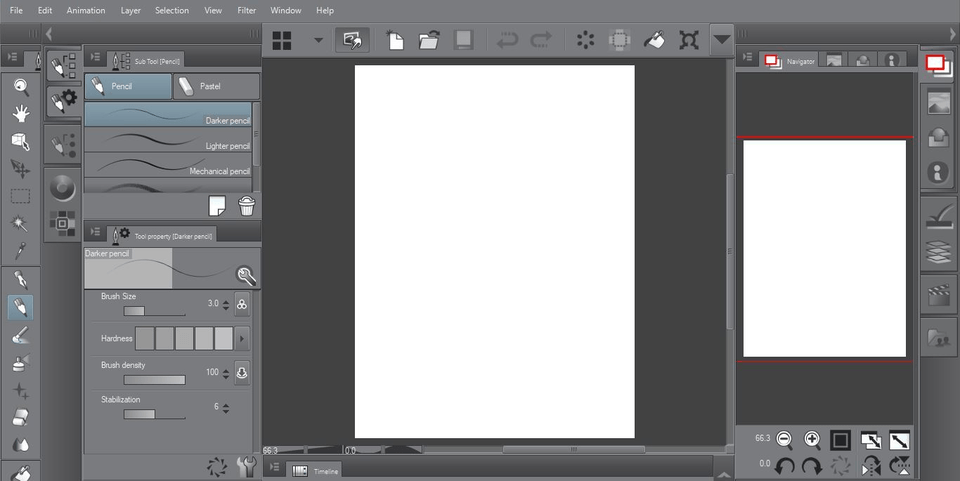Click the Scale/Rotate transform icon

click(689, 40)
